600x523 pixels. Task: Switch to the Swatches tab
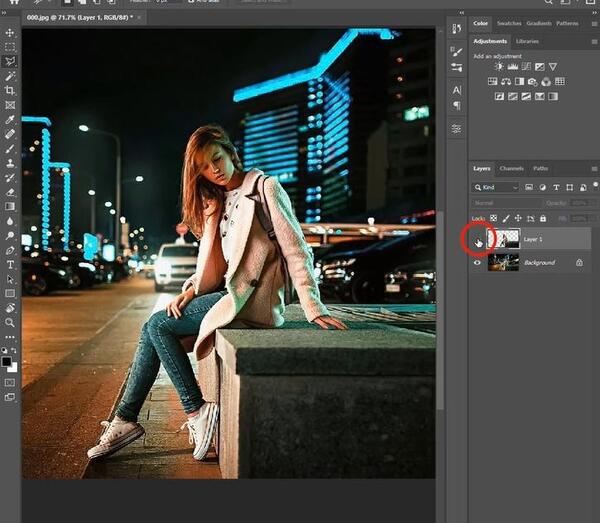pos(509,23)
